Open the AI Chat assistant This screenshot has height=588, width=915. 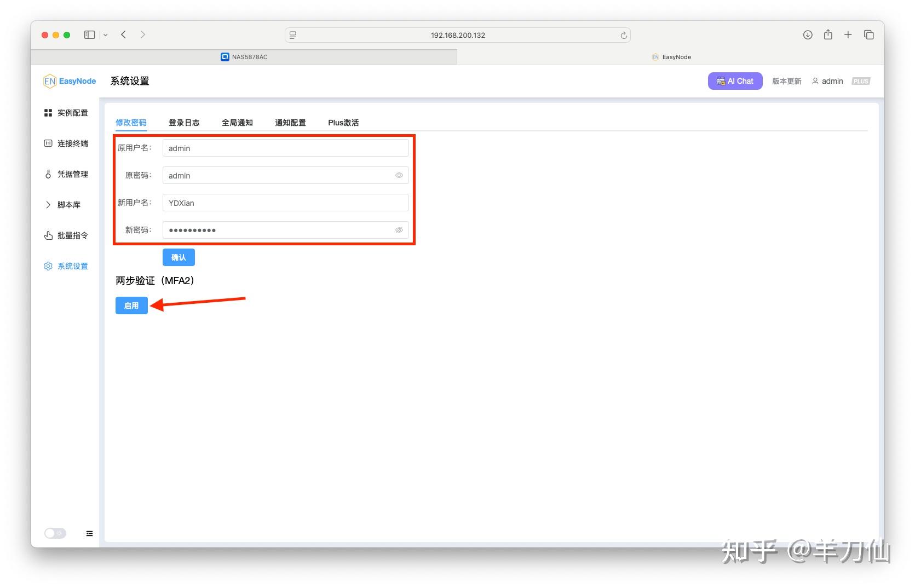coord(735,80)
